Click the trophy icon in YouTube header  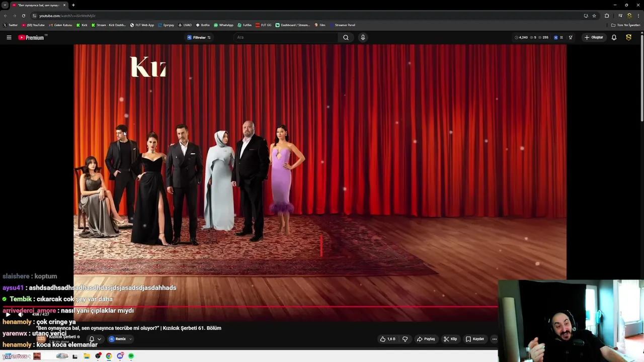571,37
